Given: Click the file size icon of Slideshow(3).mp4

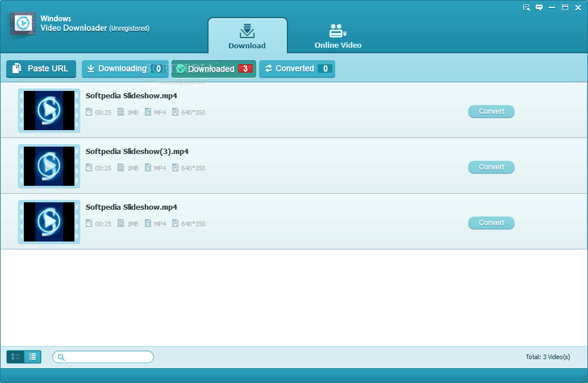Looking at the screenshot, I should 121,168.
